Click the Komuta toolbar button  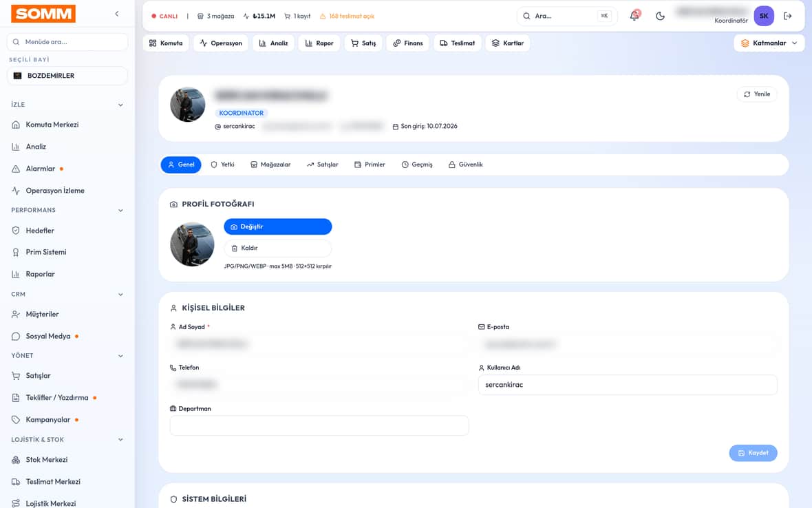[x=166, y=43]
